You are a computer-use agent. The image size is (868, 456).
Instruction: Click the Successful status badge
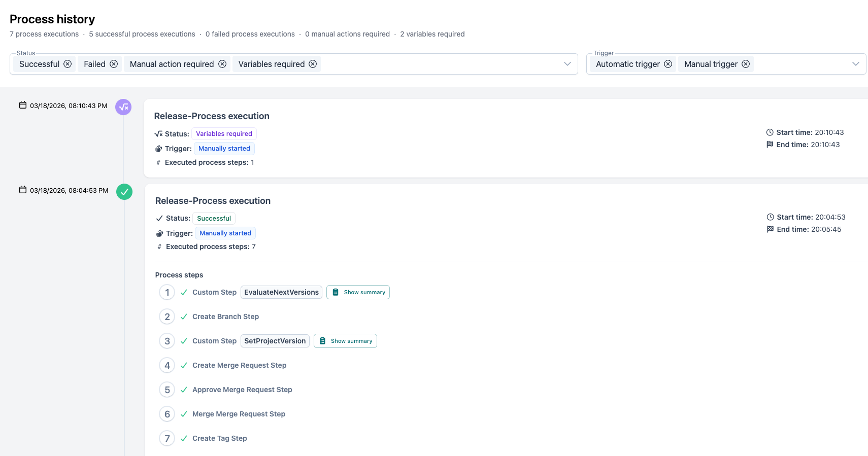point(214,219)
